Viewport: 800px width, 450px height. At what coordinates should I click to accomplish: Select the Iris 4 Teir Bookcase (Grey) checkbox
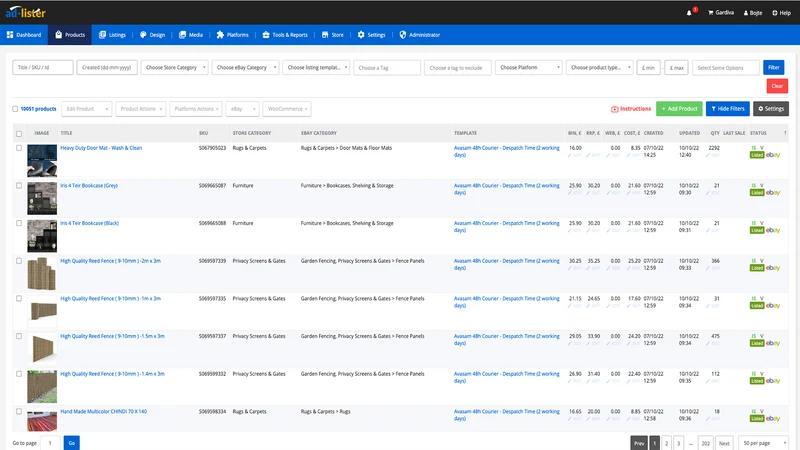point(19,186)
